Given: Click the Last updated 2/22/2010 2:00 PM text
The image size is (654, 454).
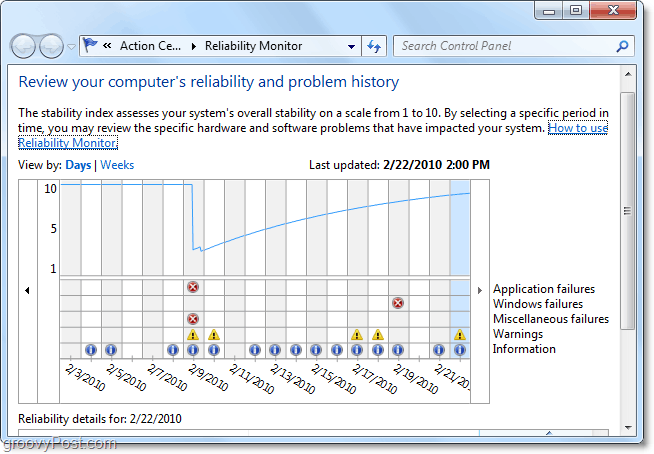Looking at the screenshot, I should 399,165.
